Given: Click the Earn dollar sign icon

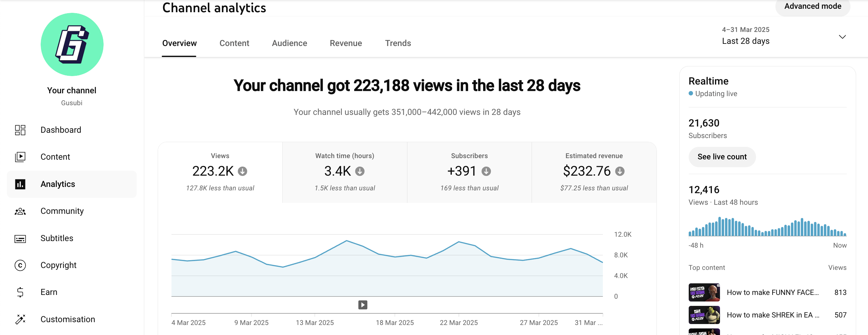Looking at the screenshot, I should pos(20,292).
